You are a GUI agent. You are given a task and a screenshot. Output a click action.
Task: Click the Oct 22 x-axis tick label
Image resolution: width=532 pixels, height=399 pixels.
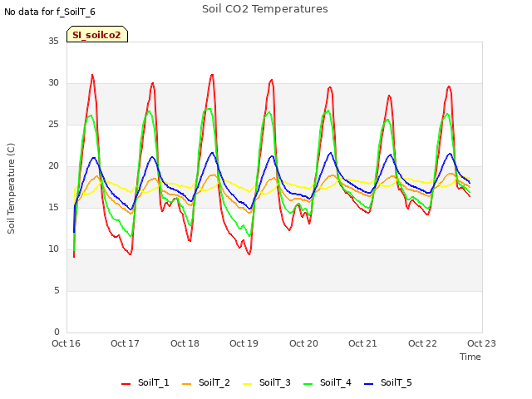tap(422, 343)
